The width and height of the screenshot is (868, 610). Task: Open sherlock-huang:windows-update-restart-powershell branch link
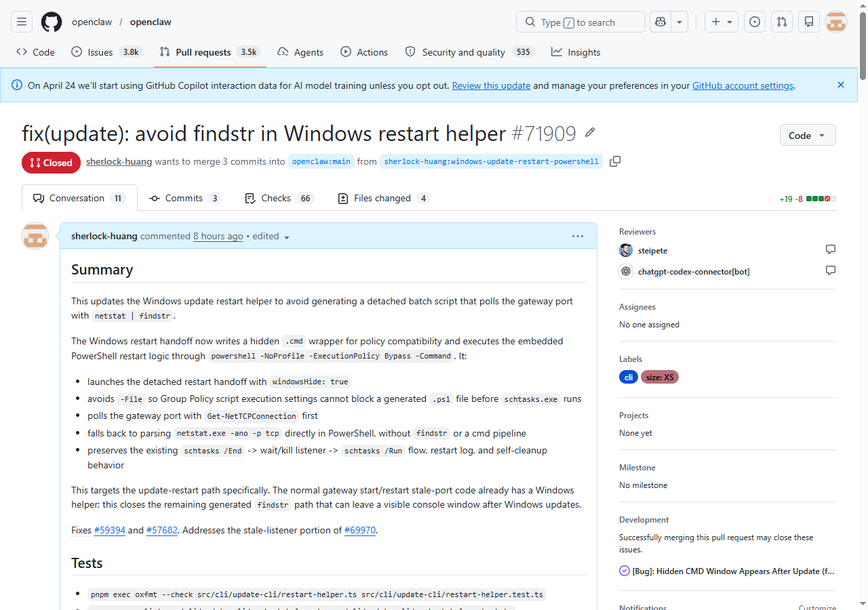pos(492,162)
